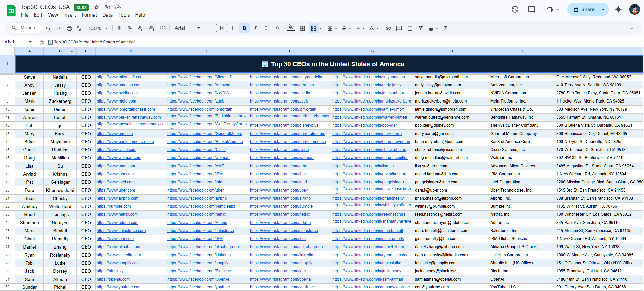This screenshot has height=291, width=644.
Task: Increase font size with plus
Action: pos(232,28)
